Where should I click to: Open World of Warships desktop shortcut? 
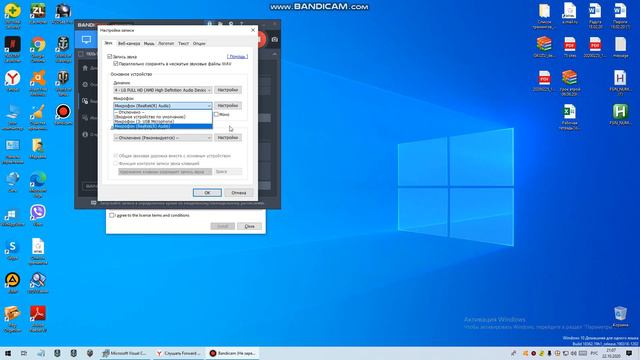click(63, 48)
